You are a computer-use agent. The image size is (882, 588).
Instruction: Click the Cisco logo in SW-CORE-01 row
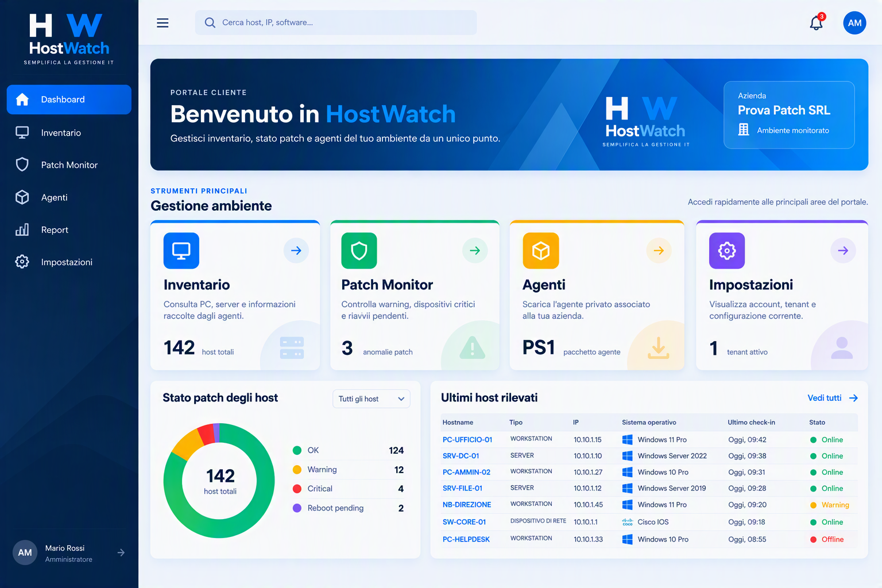628,522
